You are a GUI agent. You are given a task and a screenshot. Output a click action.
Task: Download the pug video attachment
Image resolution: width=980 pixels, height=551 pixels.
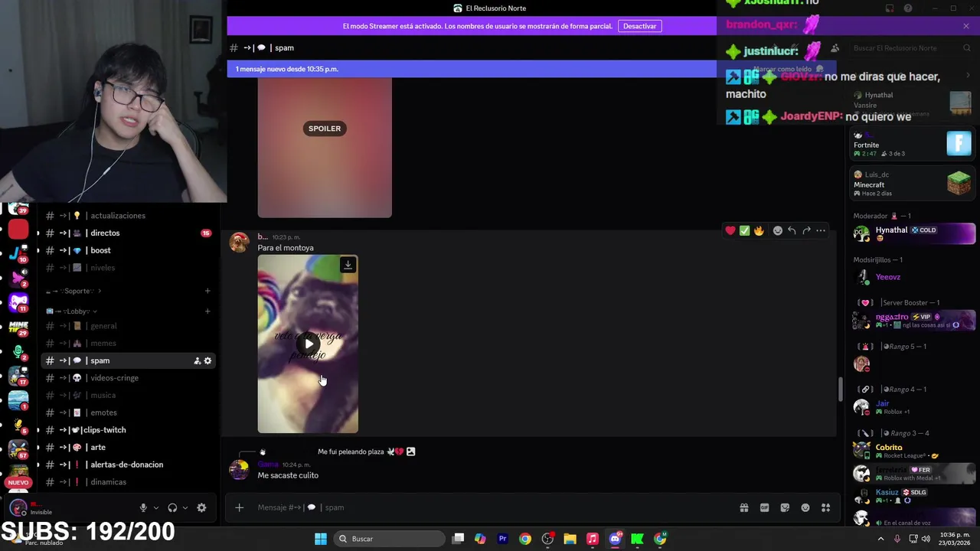[x=348, y=265]
